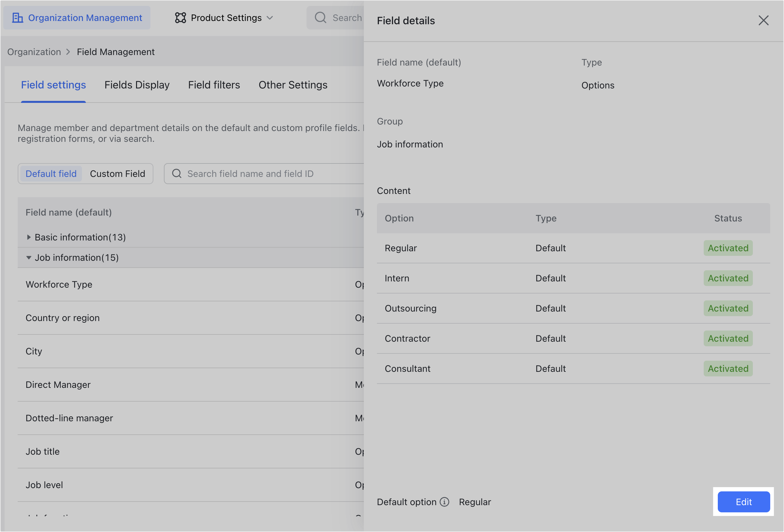Select the Default field filter
This screenshot has width=784, height=532.
point(50,174)
